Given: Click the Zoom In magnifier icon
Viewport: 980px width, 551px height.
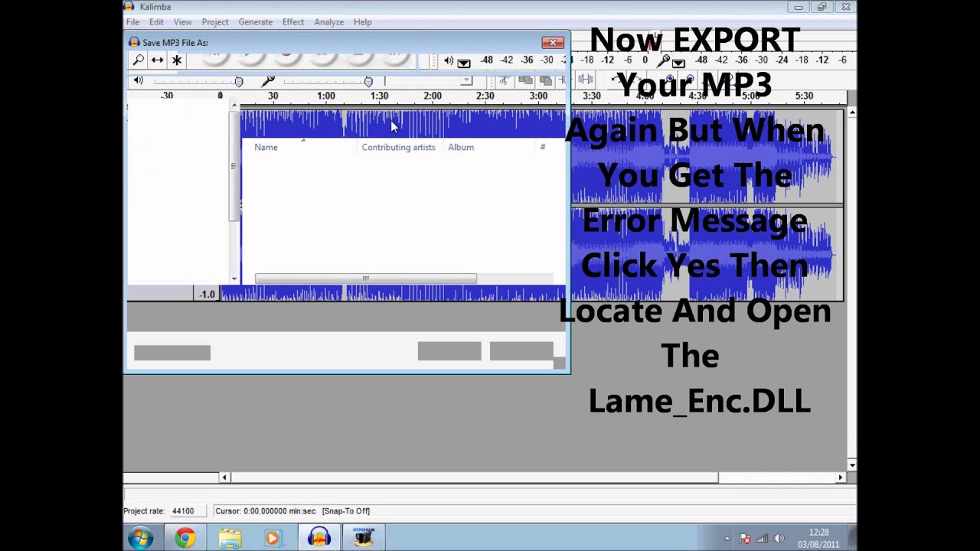Looking at the screenshot, I should (671, 79).
